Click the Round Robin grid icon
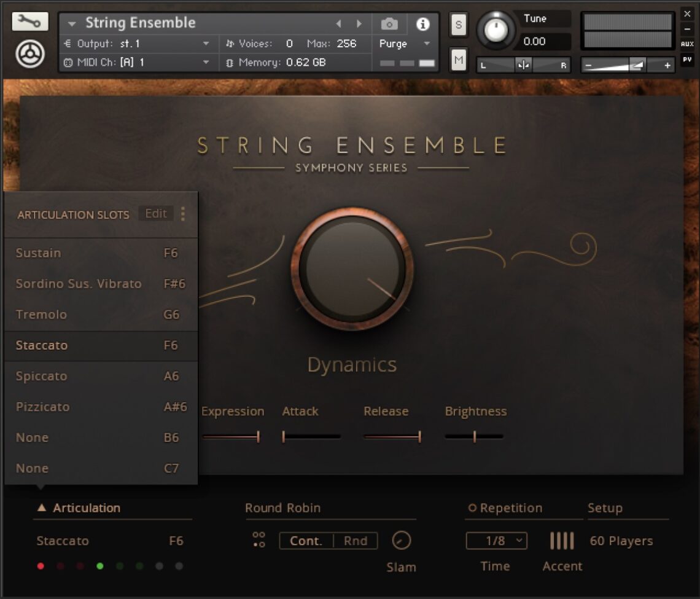Viewport: 700px width, 599px height. coord(258,541)
